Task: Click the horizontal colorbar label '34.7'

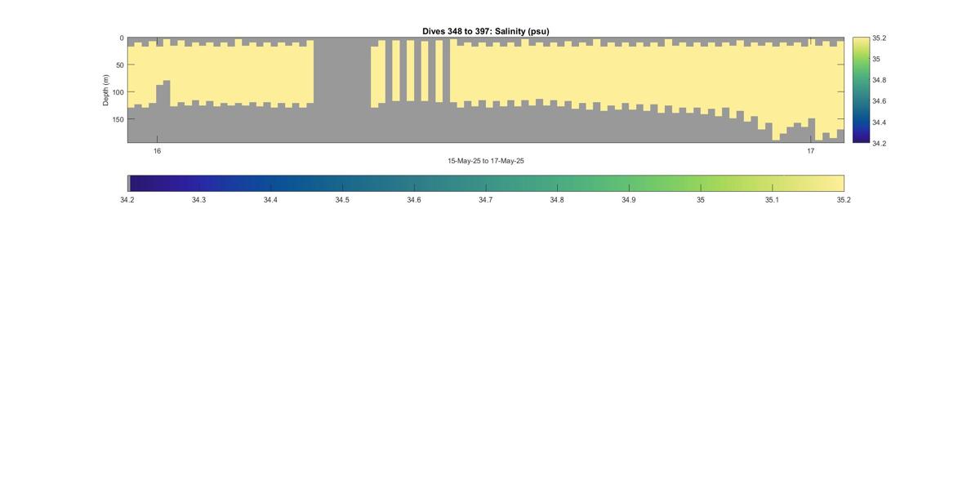Action: 485,200
